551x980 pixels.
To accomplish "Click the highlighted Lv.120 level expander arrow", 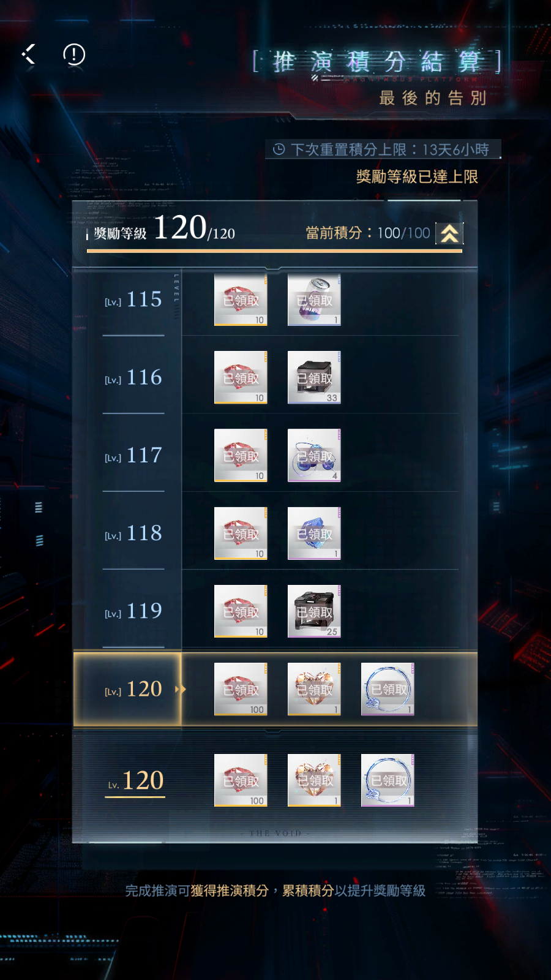I will pos(180,689).
